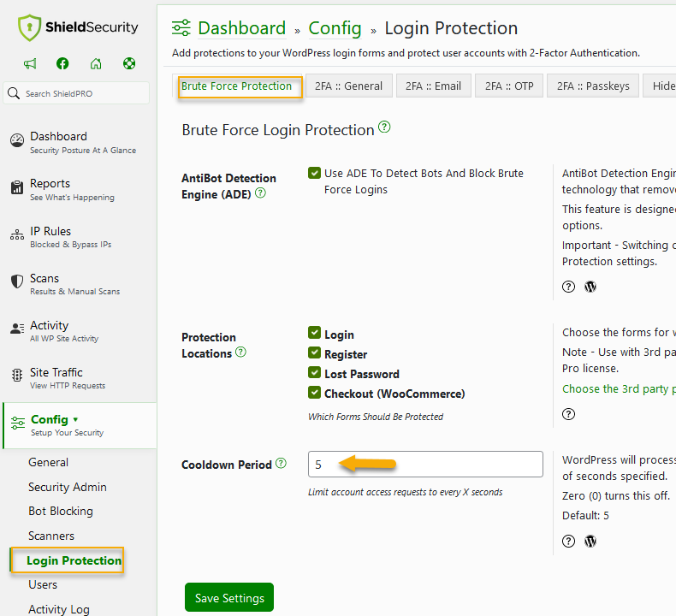The image size is (676, 616).
Task: Open Bot Blocking config submenu item
Action: pos(61,512)
